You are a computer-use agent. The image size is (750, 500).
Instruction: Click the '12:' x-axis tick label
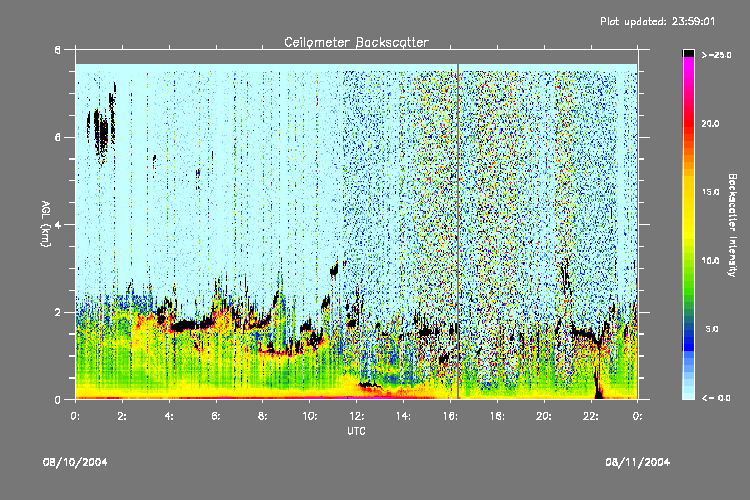pyautogui.click(x=356, y=416)
